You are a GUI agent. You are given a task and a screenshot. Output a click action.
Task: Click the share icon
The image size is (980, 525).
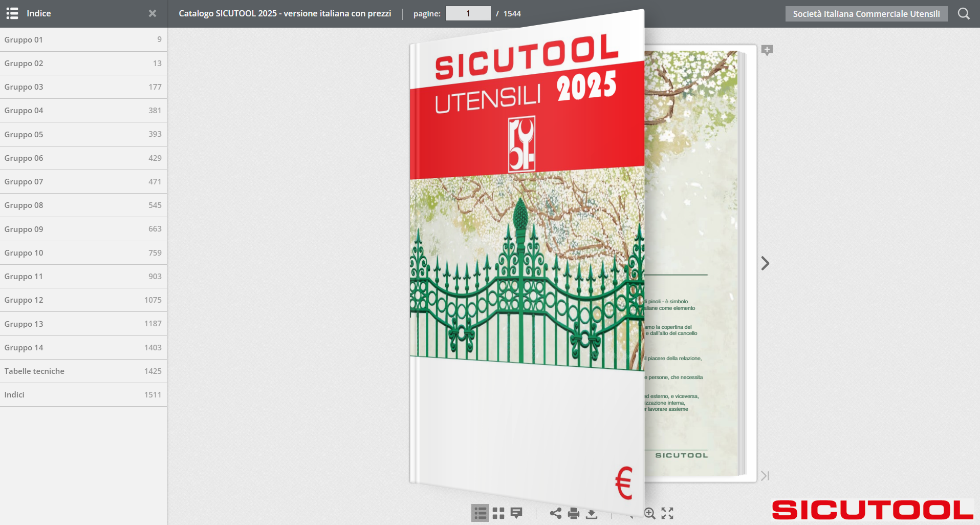556,513
